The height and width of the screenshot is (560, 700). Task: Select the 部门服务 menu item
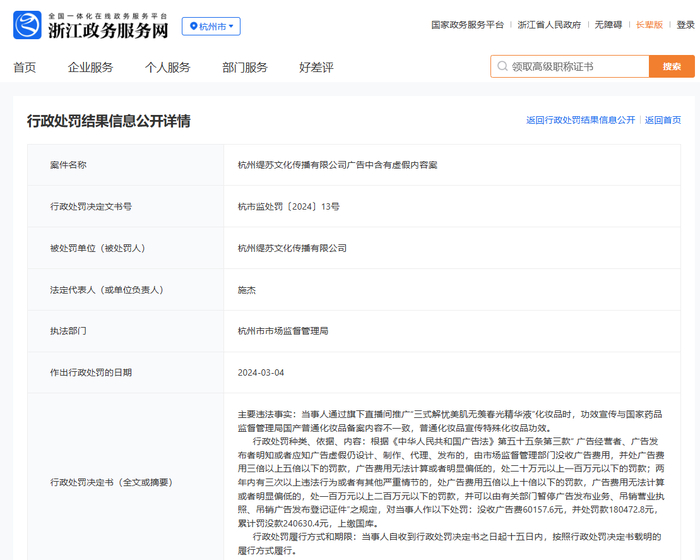click(x=244, y=67)
